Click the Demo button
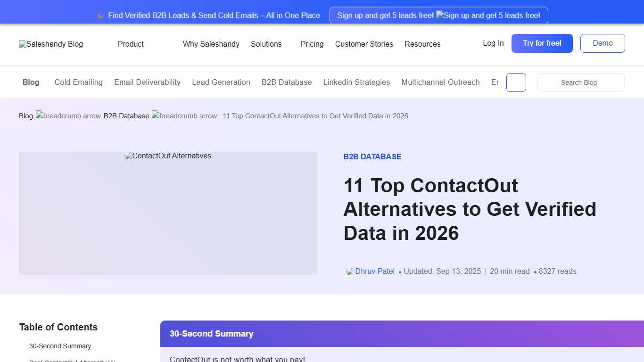The width and height of the screenshot is (644, 362). (603, 43)
